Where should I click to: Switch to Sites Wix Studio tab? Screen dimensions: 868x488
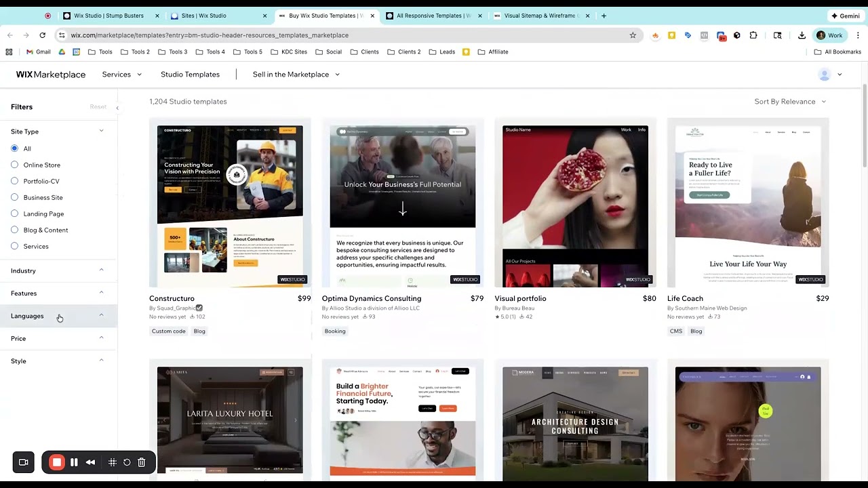tap(217, 16)
